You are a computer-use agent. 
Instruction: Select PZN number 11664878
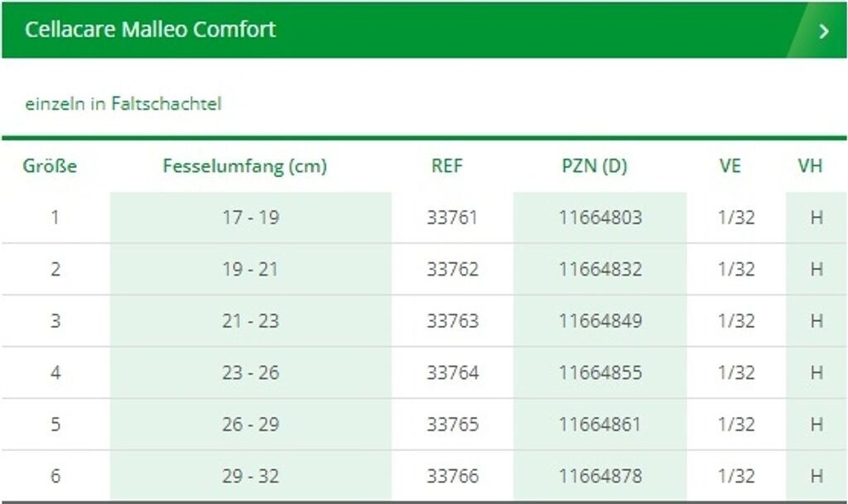click(600, 476)
